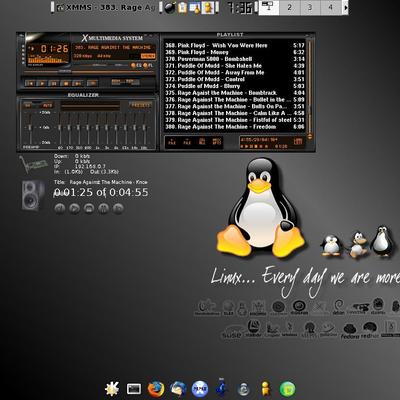Switch to virtual desktop 3 in pager
Image resolution: width=400 pixels, height=400 pixels.
[310, 7]
